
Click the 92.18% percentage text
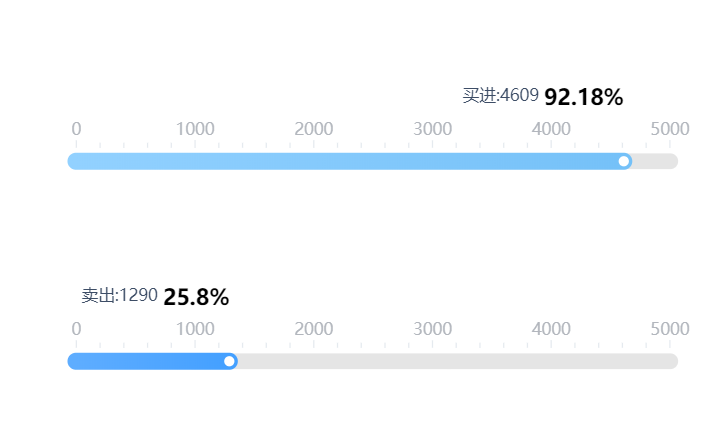[584, 97]
